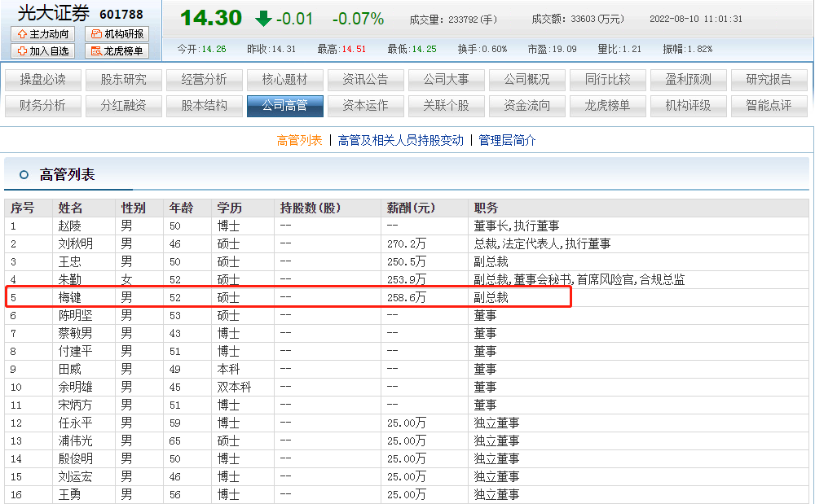Click the up-arrow icon in 主力动向

coord(22,34)
